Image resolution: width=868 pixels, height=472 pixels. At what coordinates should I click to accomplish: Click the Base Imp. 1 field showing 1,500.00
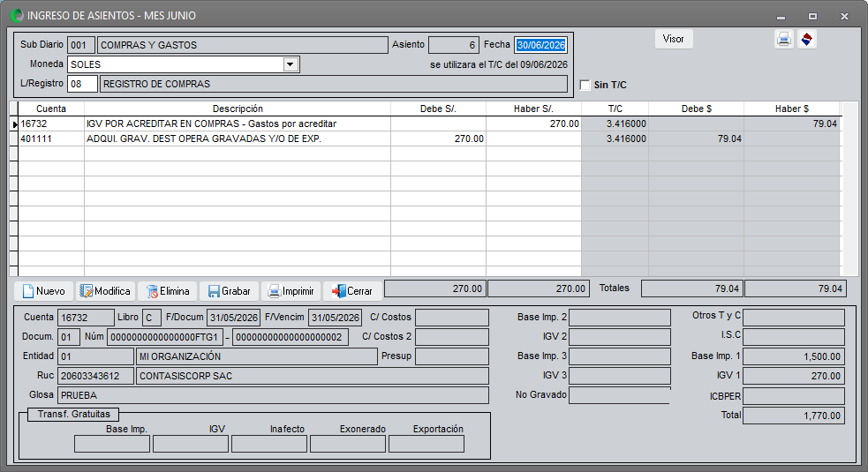tap(794, 356)
